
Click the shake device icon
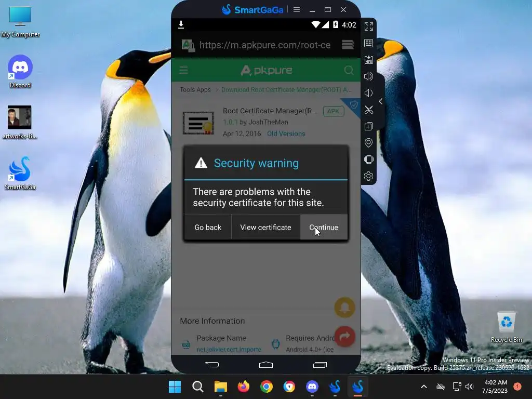coord(368,159)
